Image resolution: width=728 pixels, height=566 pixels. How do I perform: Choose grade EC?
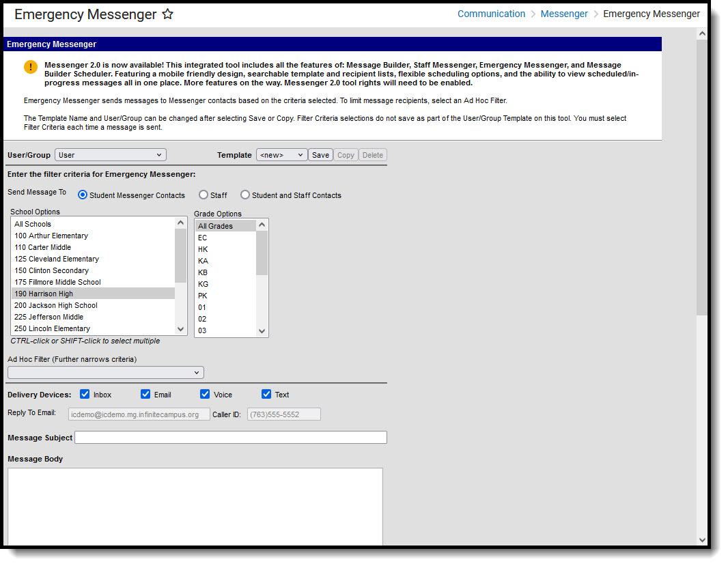point(225,238)
